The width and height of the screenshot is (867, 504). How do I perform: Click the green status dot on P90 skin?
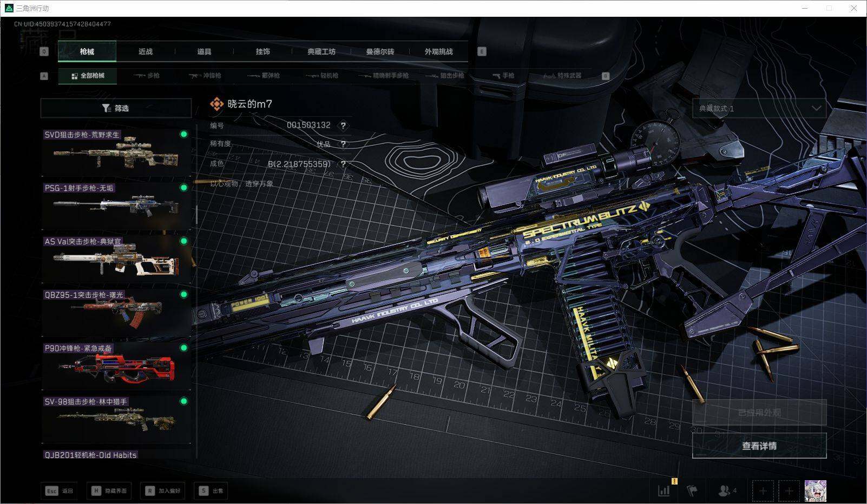point(183,348)
